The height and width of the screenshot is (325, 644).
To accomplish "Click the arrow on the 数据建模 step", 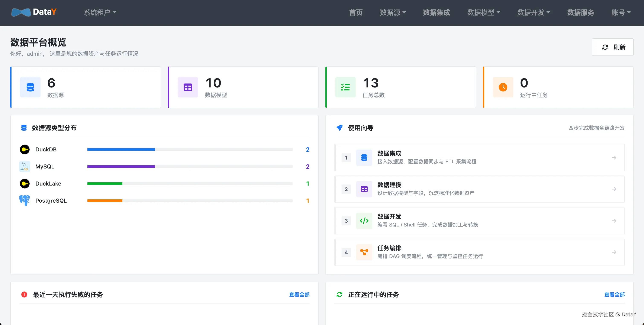I will pyautogui.click(x=614, y=189).
